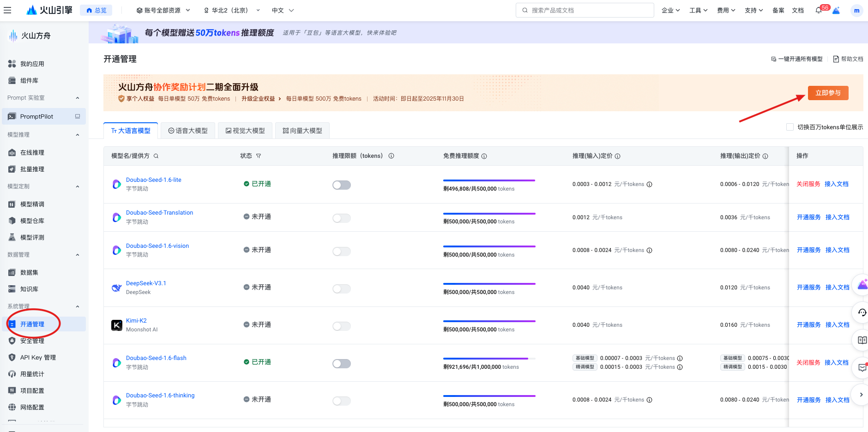
Task: Click 总览 in top bar
Action: click(x=96, y=10)
